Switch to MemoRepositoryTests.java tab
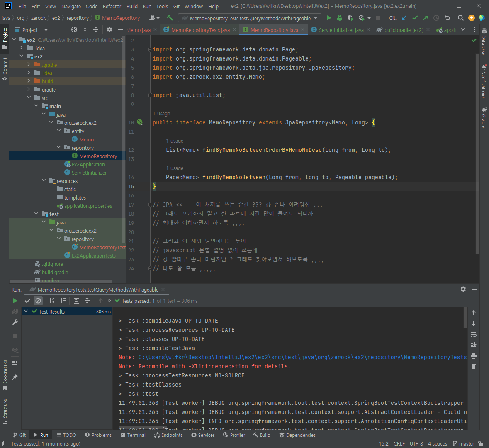 click(200, 30)
